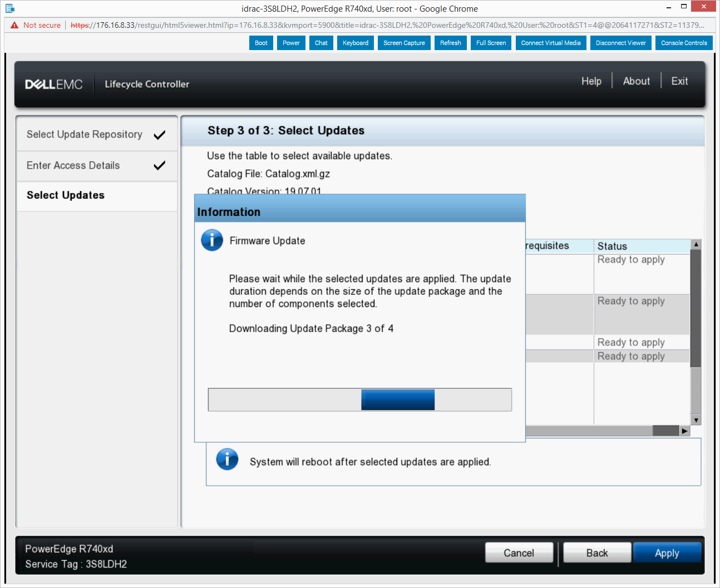Click the horizontal scroll right arrow

[684, 431]
